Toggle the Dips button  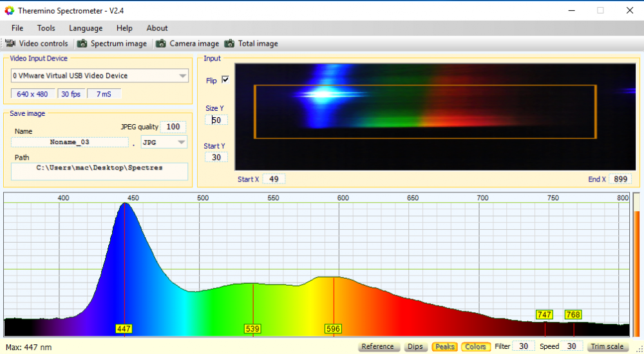coord(415,347)
